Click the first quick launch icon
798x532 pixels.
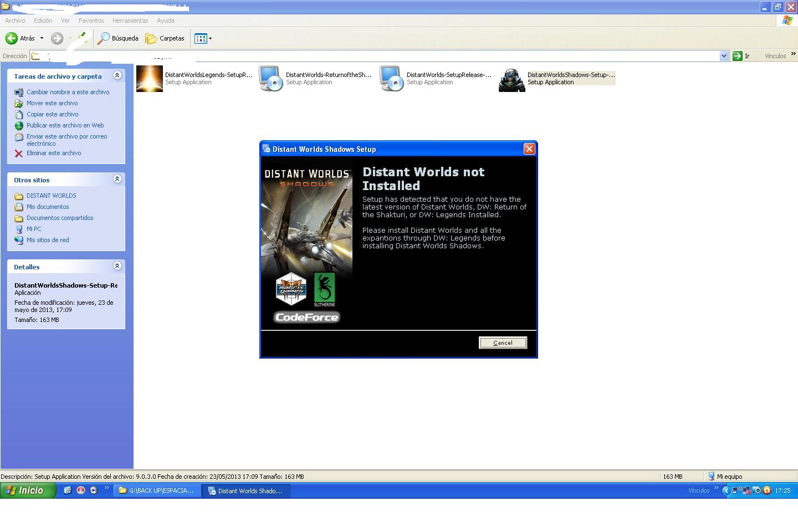(68, 490)
